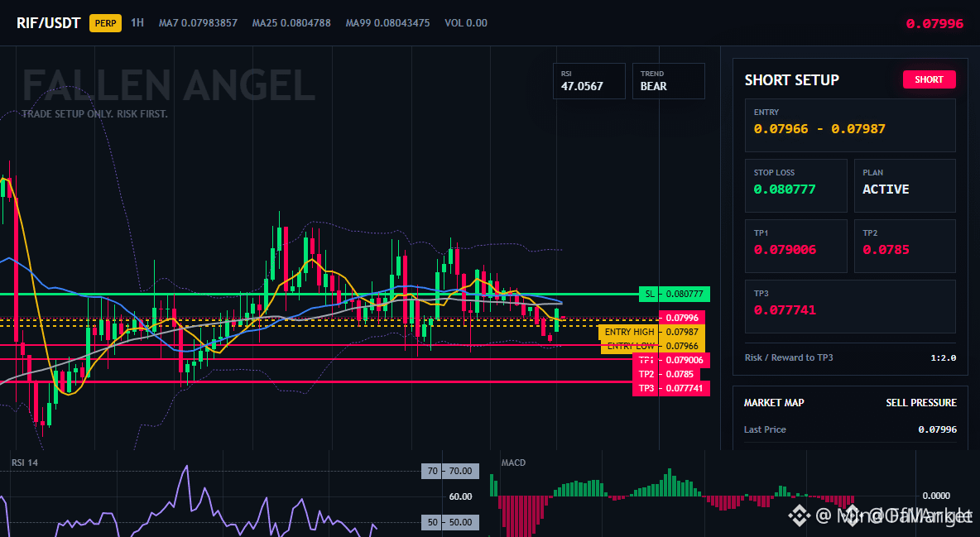Click the ENTRY HIGH 0.07987 chart tag
Viewport: 980px width, 537px height.
click(x=651, y=332)
